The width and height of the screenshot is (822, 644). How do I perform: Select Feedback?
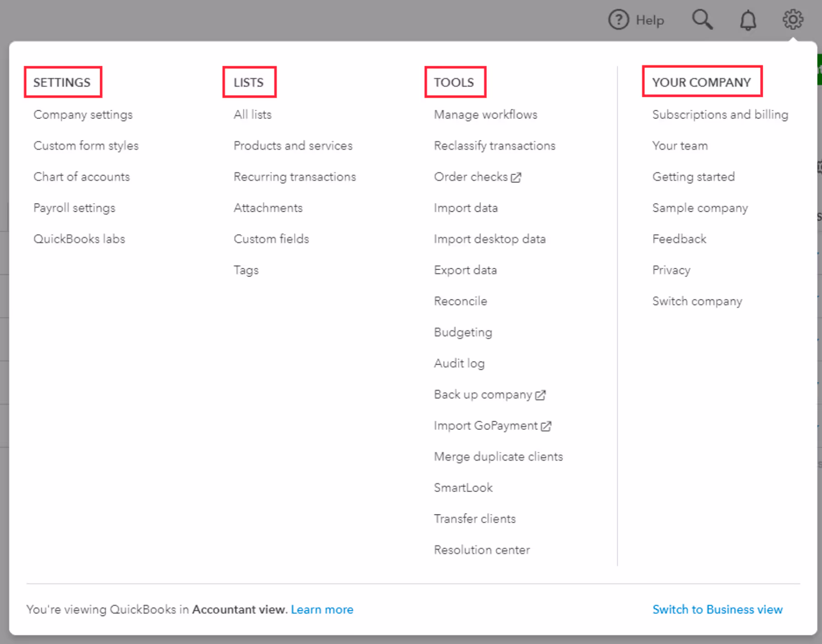679,239
